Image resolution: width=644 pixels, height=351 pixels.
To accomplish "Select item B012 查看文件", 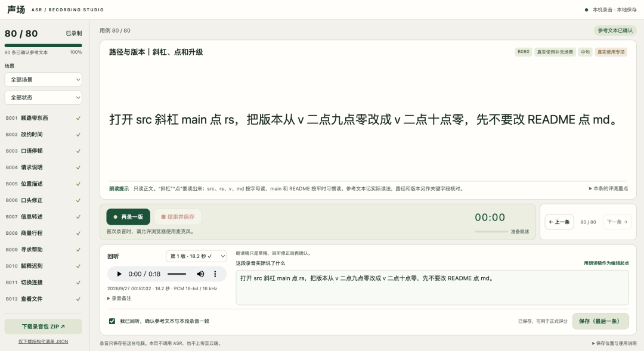I will coord(43,299).
